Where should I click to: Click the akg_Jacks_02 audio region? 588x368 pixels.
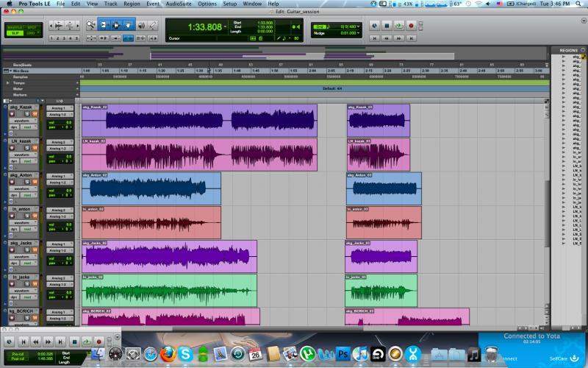pyautogui.click(x=169, y=256)
